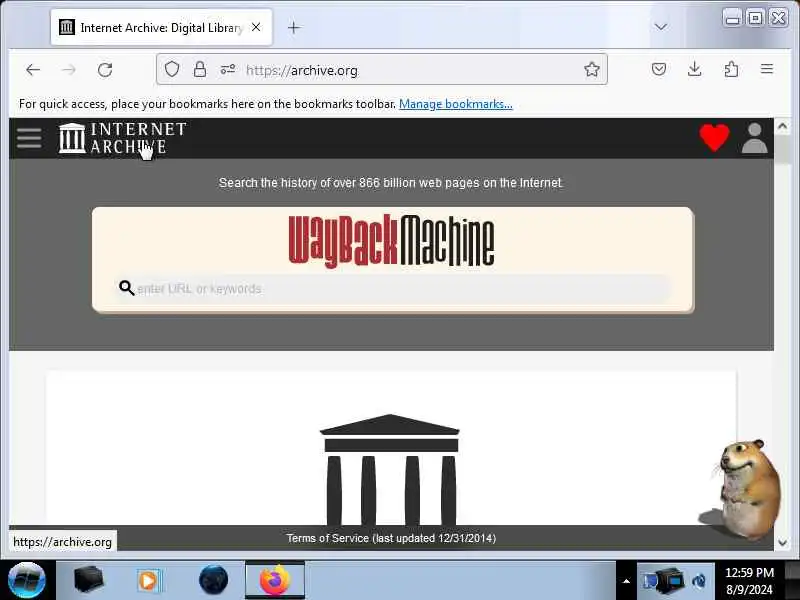This screenshot has height=600, width=800.
Task: Click the search magnifier in Wayback box
Action: (126, 288)
